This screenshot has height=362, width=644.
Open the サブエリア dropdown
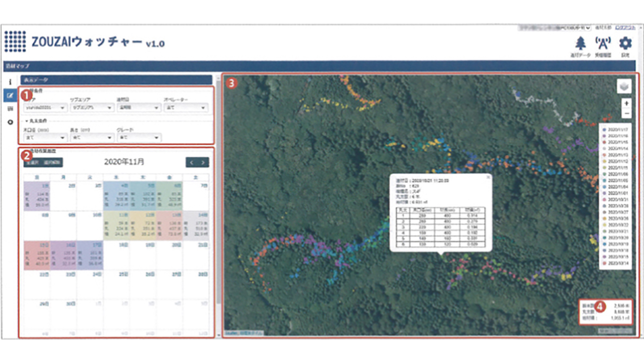91,108
